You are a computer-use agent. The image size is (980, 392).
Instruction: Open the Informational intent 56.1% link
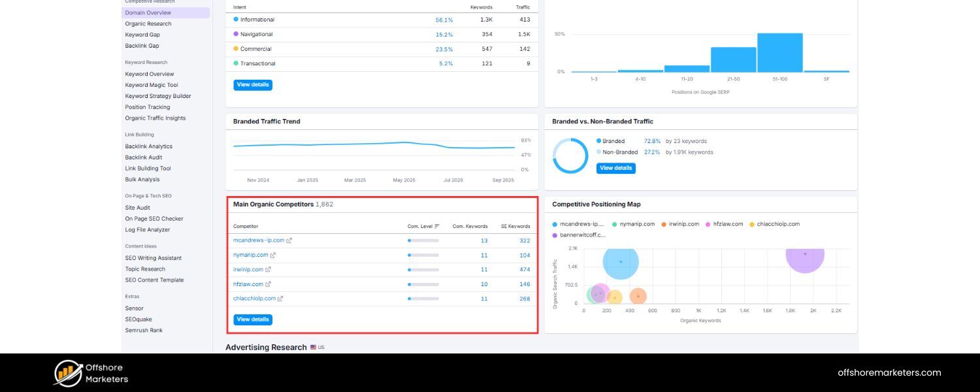[444, 20]
